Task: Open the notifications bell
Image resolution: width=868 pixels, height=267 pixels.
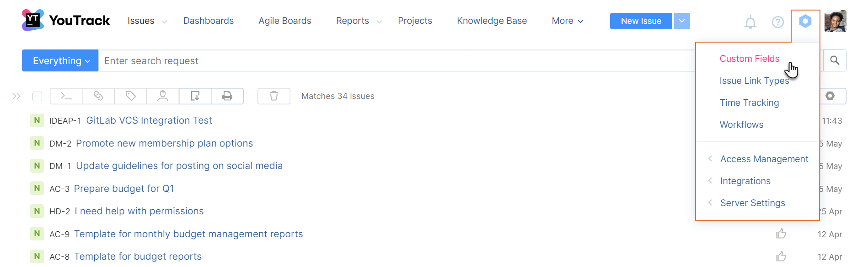Action: pyautogui.click(x=750, y=22)
